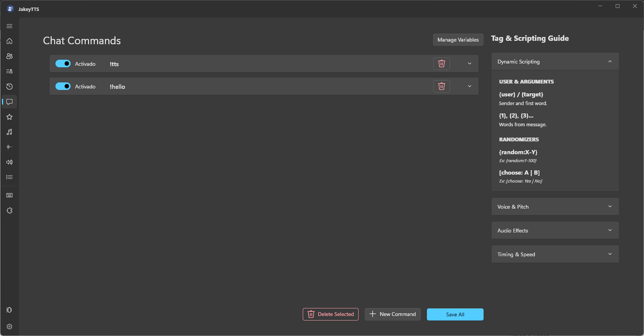Click the RANDOMIZERS heading

tap(519, 139)
